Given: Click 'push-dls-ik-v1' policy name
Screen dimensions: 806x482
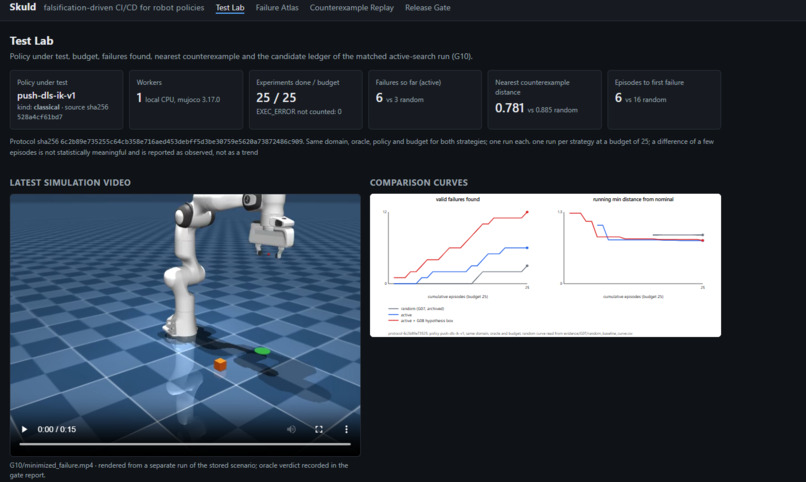Looking at the screenshot, I should 46,96.
